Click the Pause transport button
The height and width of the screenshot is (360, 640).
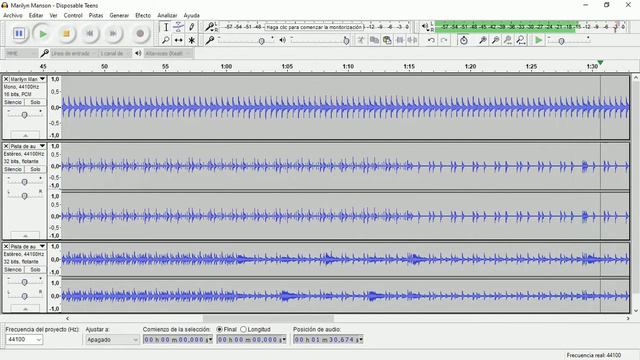[x=19, y=33]
